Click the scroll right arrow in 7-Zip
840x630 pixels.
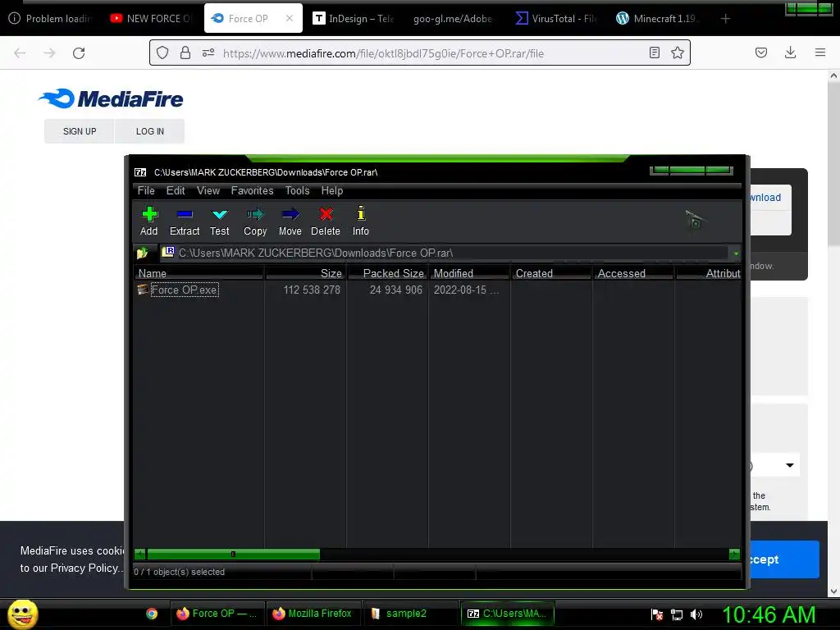(734, 555)
